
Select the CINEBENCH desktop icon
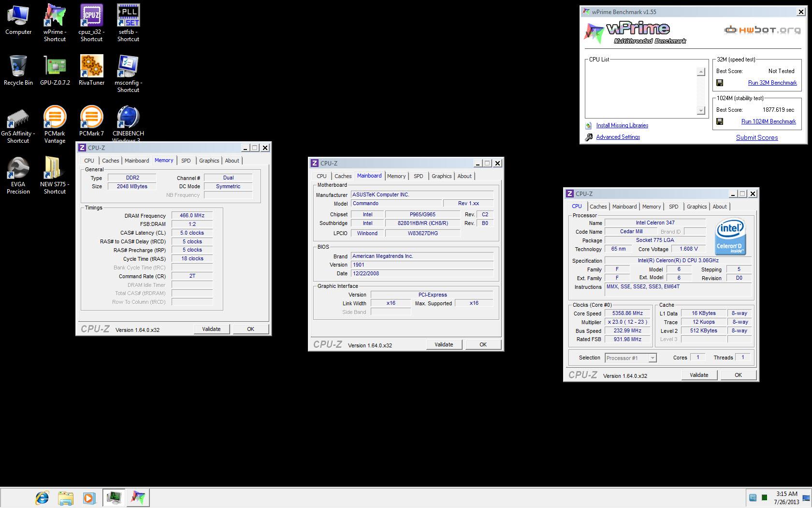(x=128, y=123)
